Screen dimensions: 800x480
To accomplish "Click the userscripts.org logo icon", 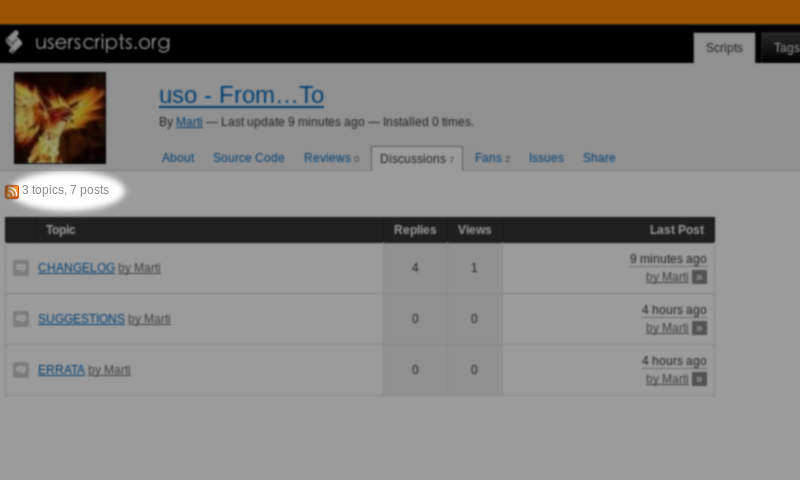I will [14, 42].
